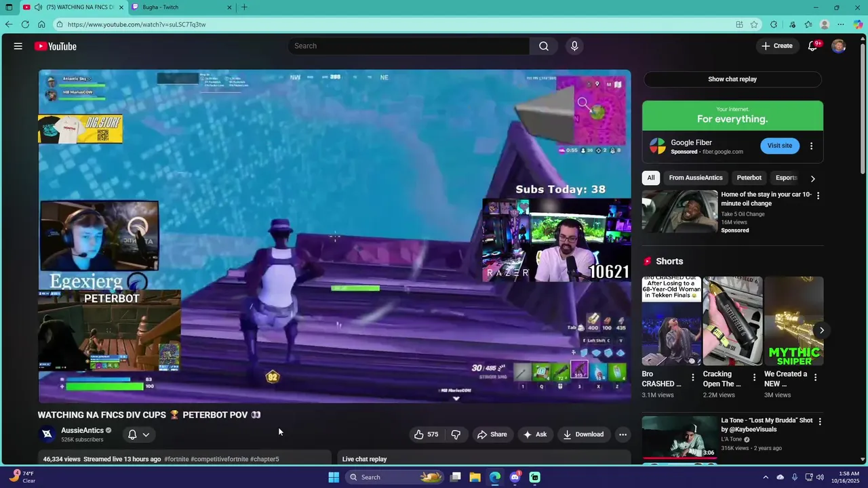This screenshot has height=488, width=868.
Task: Open the Edge profile icon
Action: click(825, 24)
